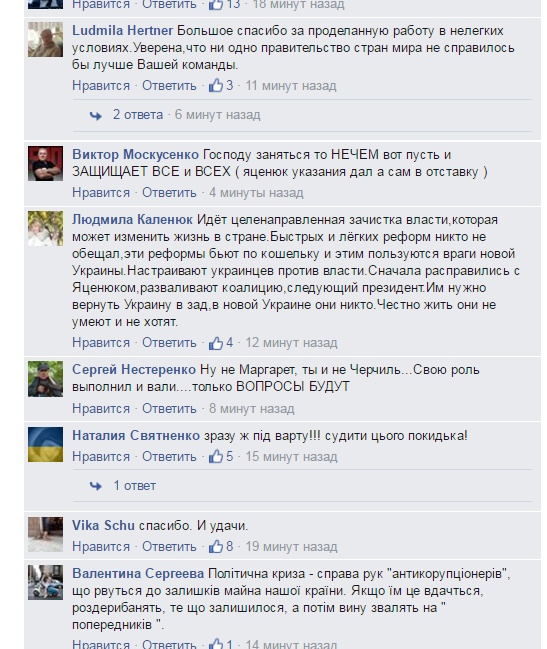The height and width of the screenshot is (649, 547).
Task: Open Людмила Каленюк's profile name
Action: coord(132,219)
